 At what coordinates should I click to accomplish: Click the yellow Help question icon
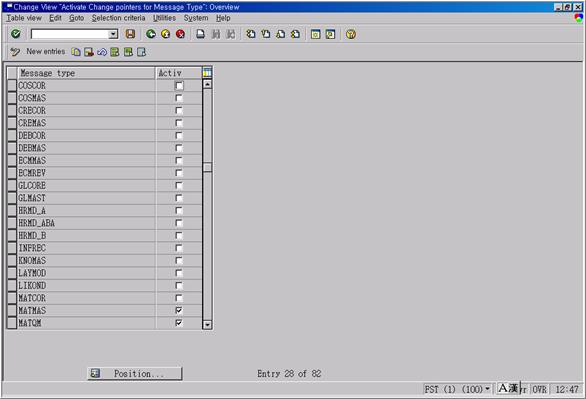click(x=351, y=34)
